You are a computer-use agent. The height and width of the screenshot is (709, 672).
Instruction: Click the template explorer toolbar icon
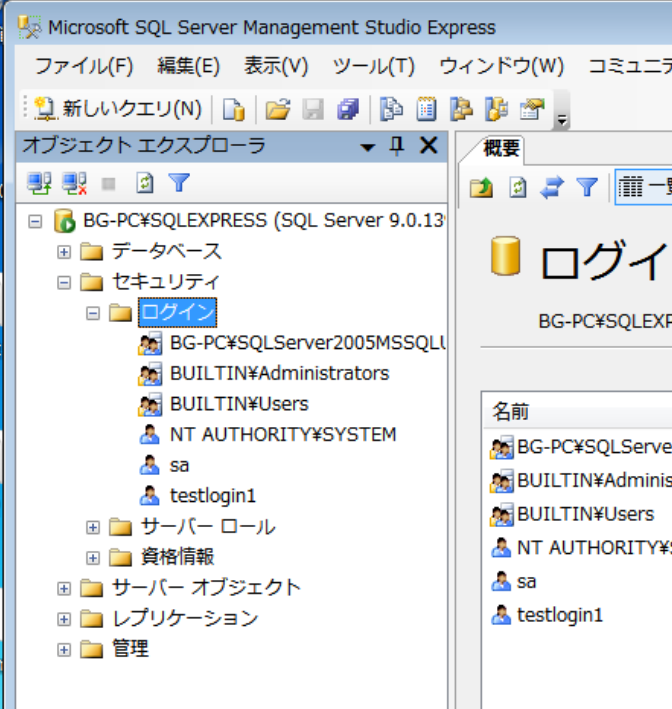[x=496, y=109]
